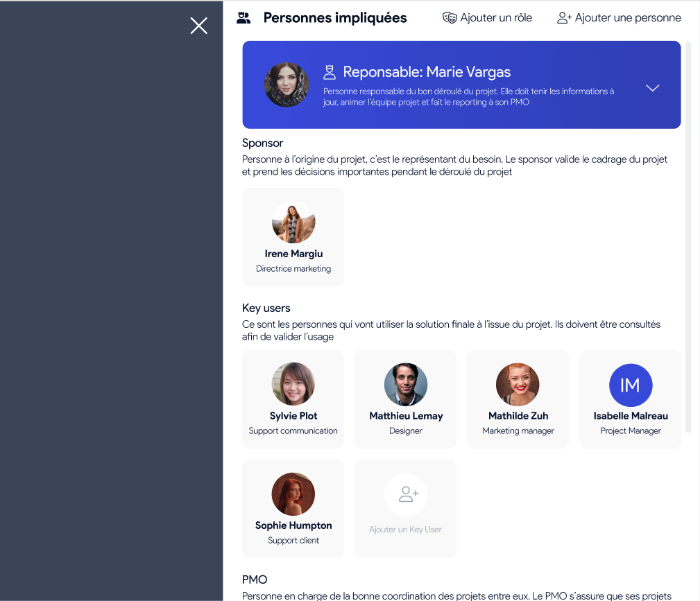Click the add Key User circle icon
Viewport: 700px width, 601px height.
click(x=406, y=494)
